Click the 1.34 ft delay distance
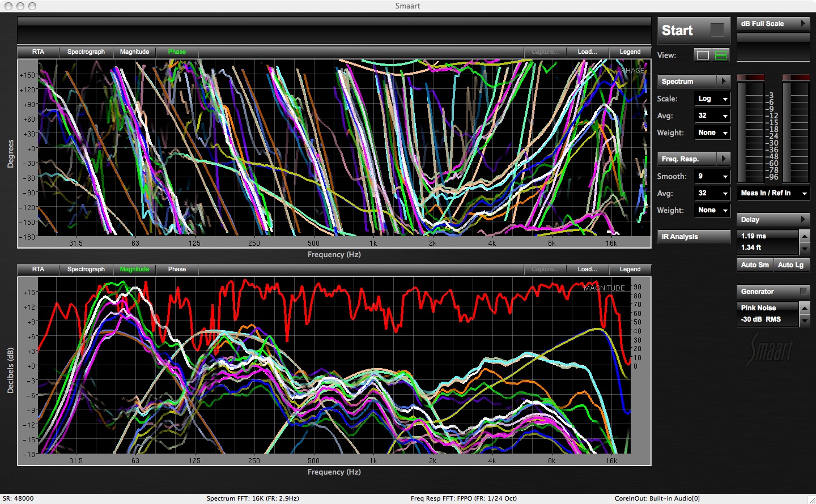 tap(751, 247)
